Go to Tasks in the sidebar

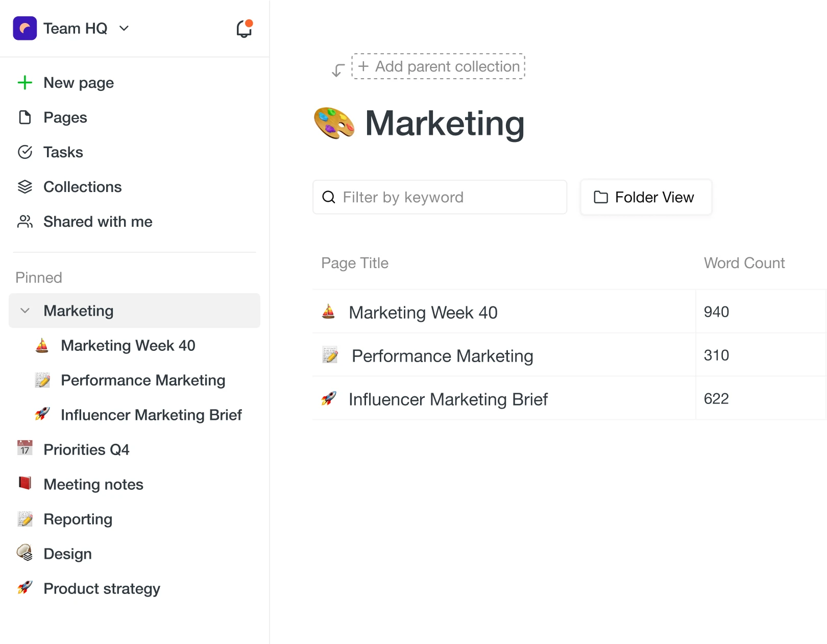[x=63, y=152]
